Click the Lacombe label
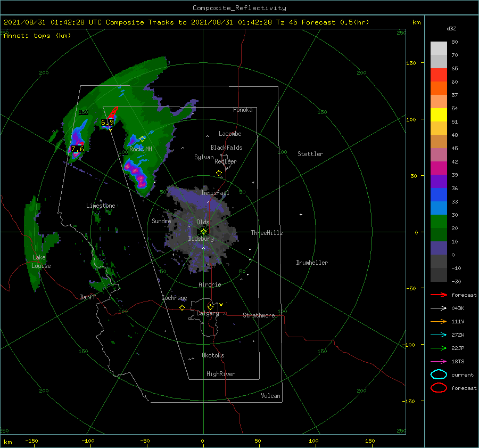Viewport: 479px width, 448px height. tap(230, 134)
